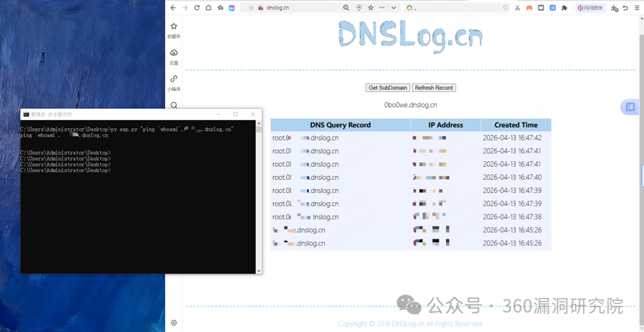644x332 pixels.
Task: Reload the dnslog.cn page
Action: (197, 8)
